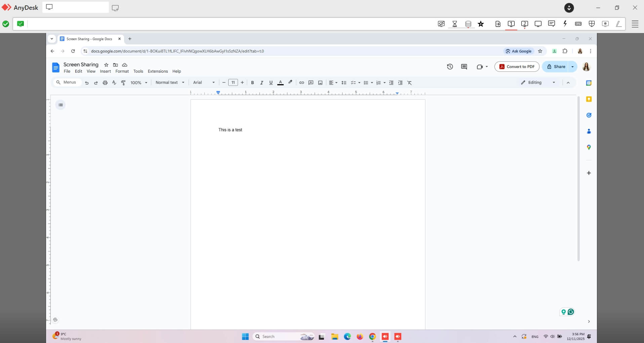Toggle bold formatting

click(x=252, y=82)
